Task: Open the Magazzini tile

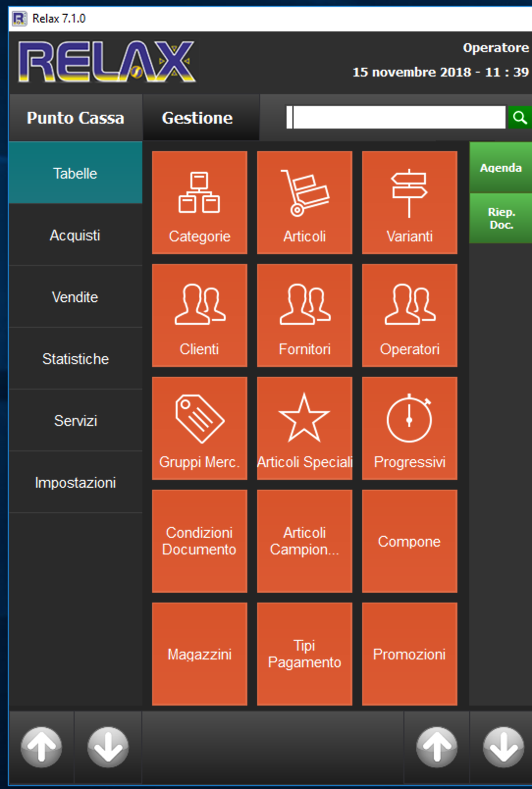Action: click(x=199, y=654)
